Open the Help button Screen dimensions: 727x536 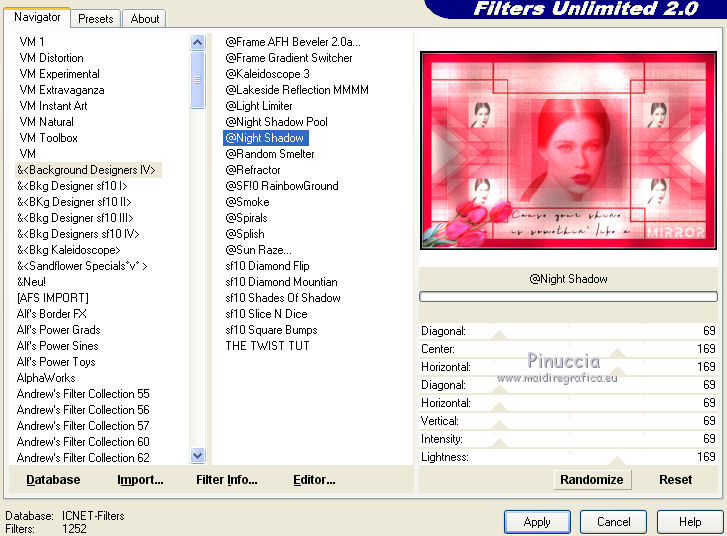click(x=690, y=522)
